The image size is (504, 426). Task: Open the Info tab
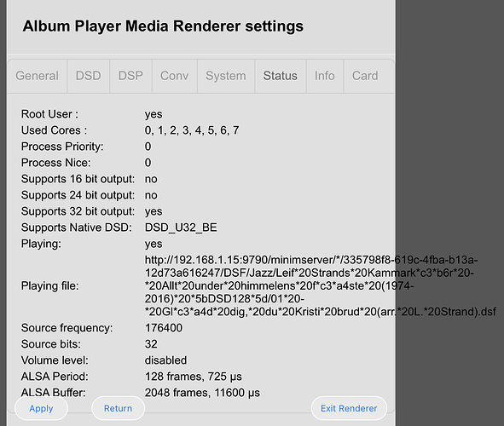(x=325, y=76)
